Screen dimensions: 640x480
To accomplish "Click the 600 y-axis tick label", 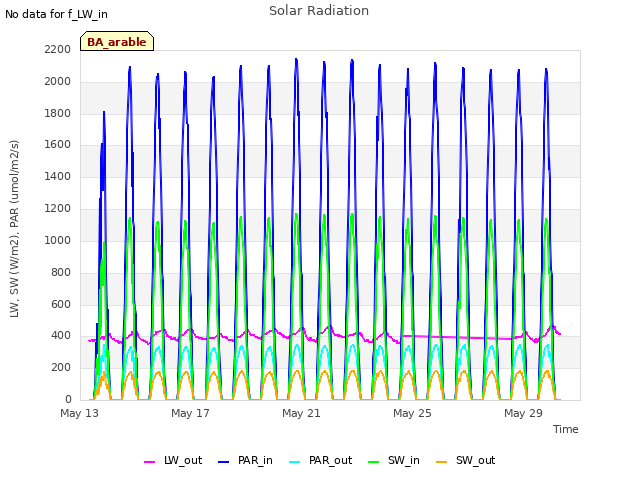I will coord(61,304).
